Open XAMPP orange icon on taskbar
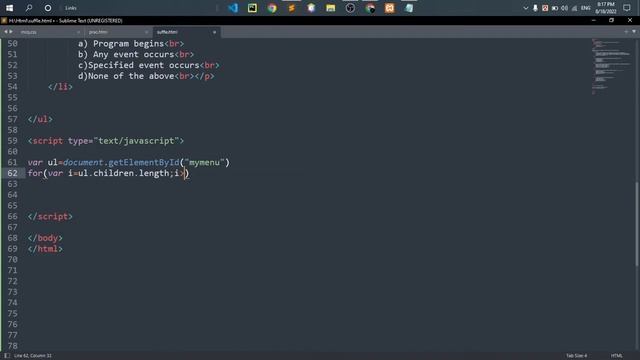This screenshot has width=640, height=360. pos(389,8)
